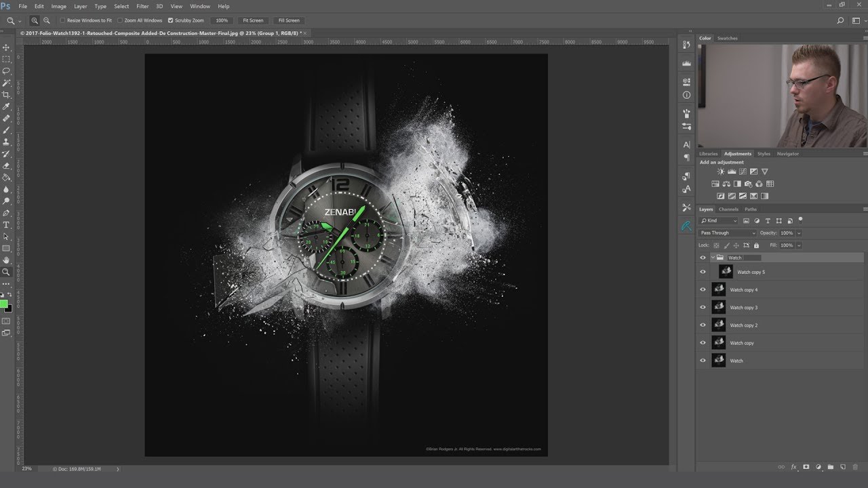868x488 pixels.
Task: Select the Lasso tool
Action: (x=6, y=70)
